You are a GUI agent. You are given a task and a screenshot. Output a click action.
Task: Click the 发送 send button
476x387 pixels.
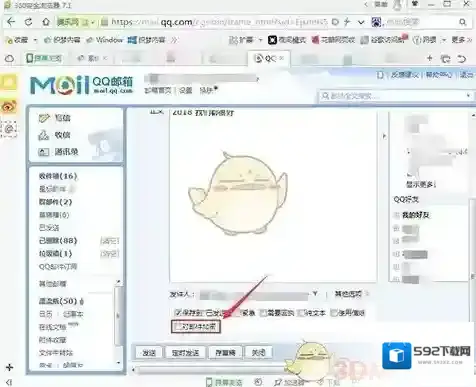[149, 353]
